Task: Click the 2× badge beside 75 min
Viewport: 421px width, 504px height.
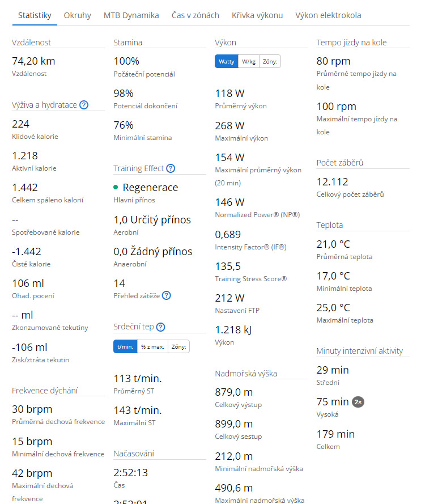Action: (358, 401)
